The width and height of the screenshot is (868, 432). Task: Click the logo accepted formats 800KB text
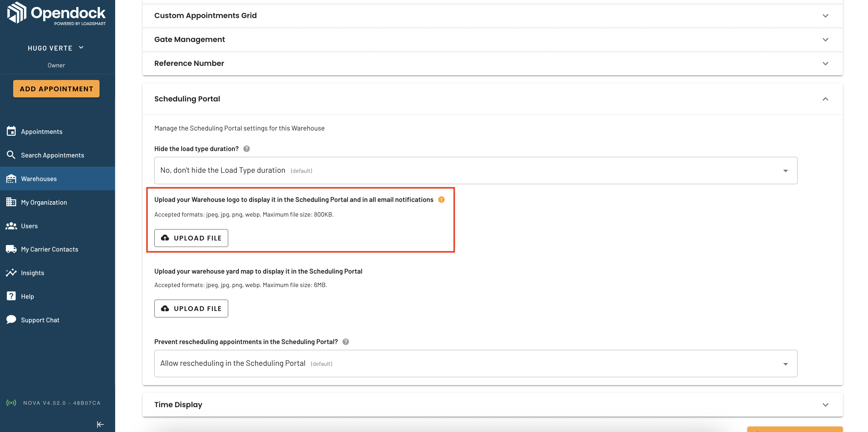tap(244, 214)
